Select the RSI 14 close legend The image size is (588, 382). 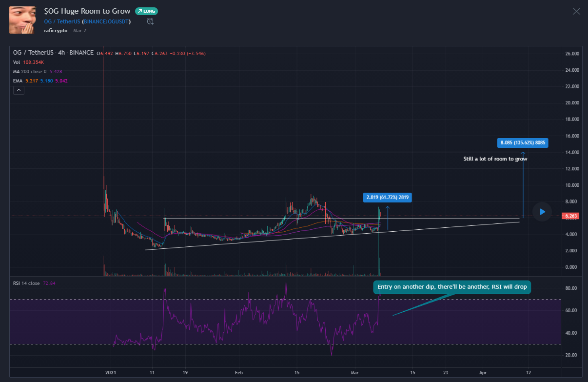[x=26, y=283]
